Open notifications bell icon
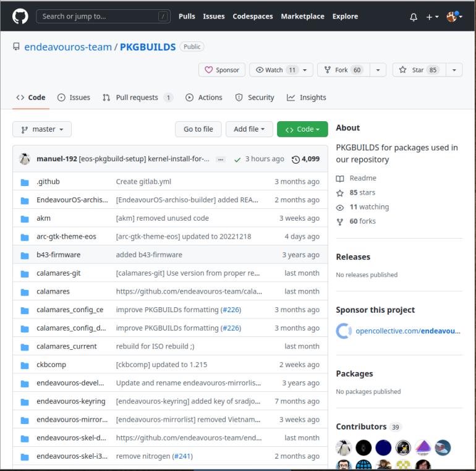The height and width of the screenshot is (471, 476). (413, 17)
